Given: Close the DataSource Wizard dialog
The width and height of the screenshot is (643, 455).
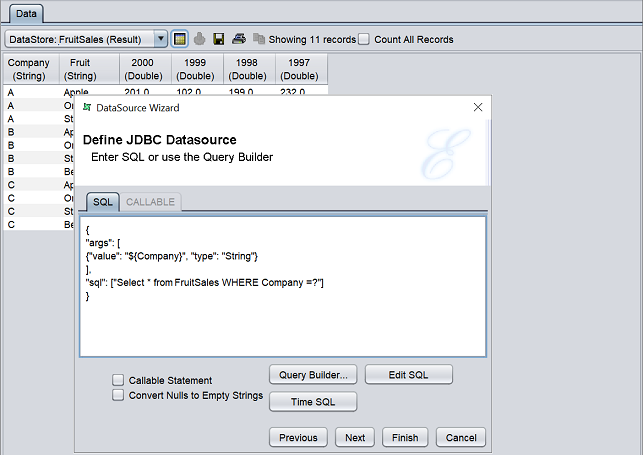Looking at the screenshot, I should click(478, 106).
